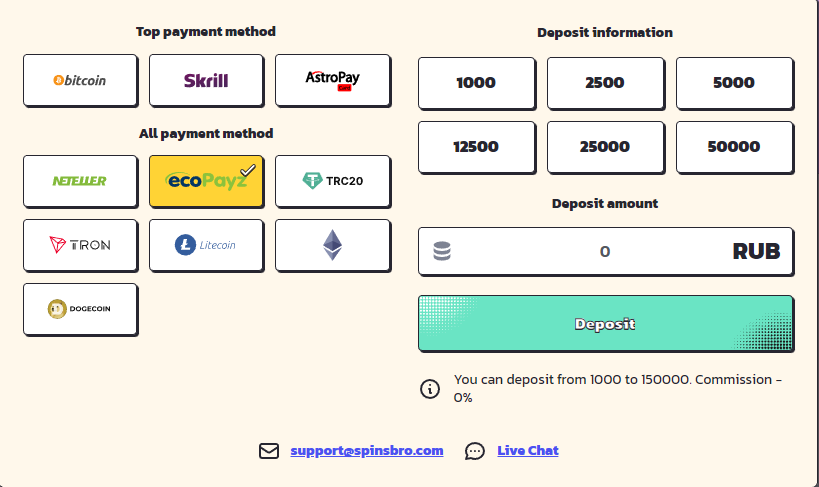Select the 5000 deposit preset
Screen dimensions: 819x487
pyautogui.click(x=734, y=83)
